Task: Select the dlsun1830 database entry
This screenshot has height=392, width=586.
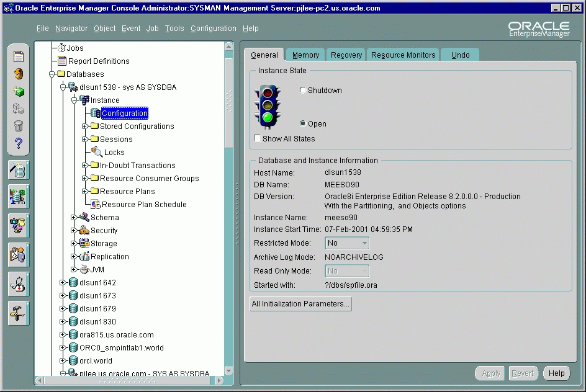Action: click(97, 321)
